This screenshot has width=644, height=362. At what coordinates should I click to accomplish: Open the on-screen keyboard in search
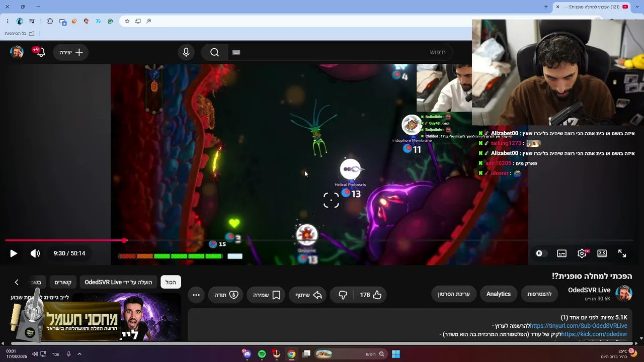(236, 52)
